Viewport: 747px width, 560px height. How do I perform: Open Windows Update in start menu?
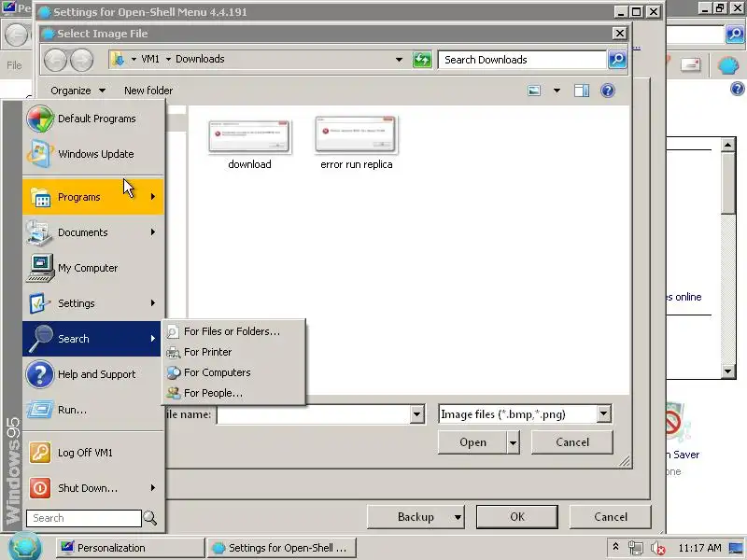(x=92, y=154)
